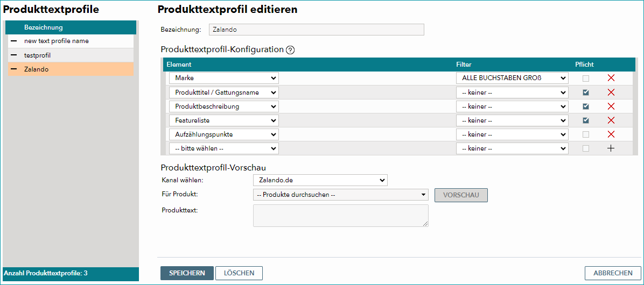Click the VORSCHAU button
Image resolution: width=644 pixels, height=285 pixels.
click(x=461, y=195)
